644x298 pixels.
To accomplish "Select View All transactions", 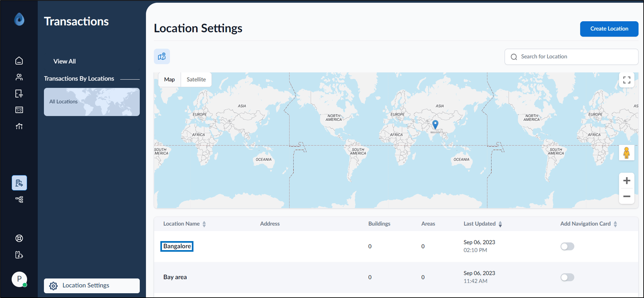I will [65, 61].
